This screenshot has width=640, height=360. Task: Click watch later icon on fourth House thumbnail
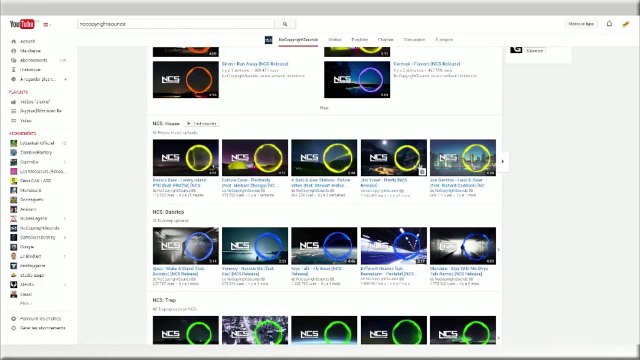coord(422,172)
